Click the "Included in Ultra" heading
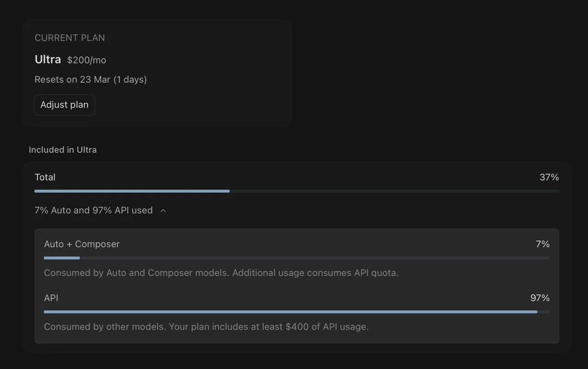Viewport: 588px width, 369px height. pos(62,150)
